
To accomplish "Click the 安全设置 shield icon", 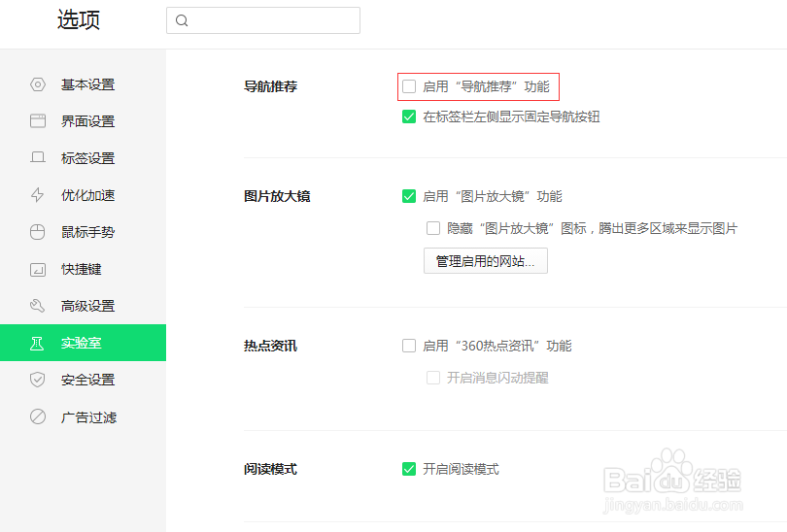I will [38, 380].
